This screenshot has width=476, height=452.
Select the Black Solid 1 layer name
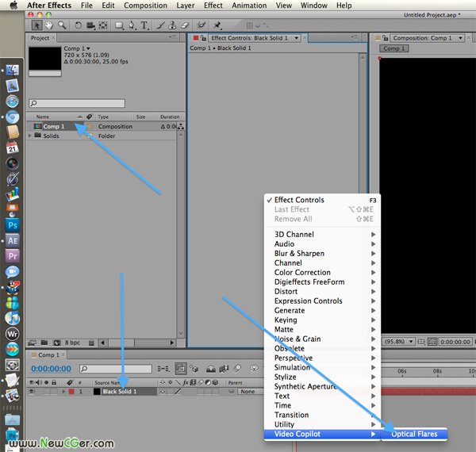tap(120, 392)
